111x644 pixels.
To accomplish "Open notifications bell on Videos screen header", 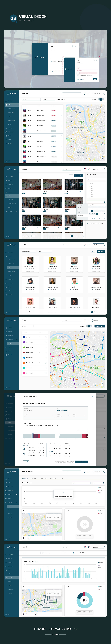I will pyautogui.click(x=85, y=169).
